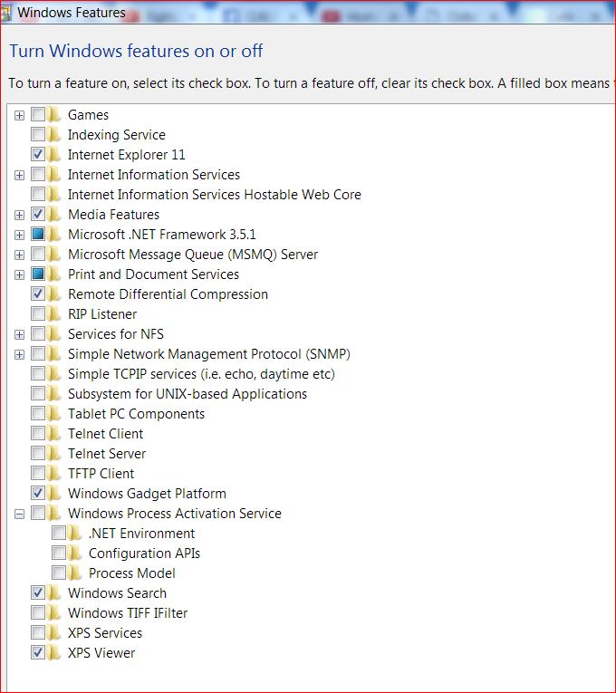The width and height of the screenshot is (616, 693).
Task: Uncheck Internet Explorer 11
Action: pyautogui.click(x=38, y=154)
